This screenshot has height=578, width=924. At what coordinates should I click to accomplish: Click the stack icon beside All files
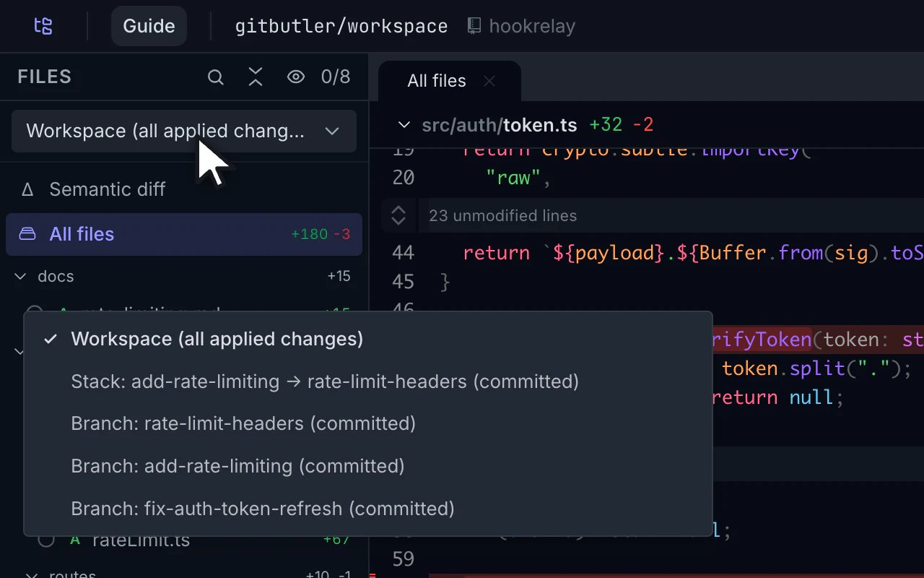[x=27, y=234]
